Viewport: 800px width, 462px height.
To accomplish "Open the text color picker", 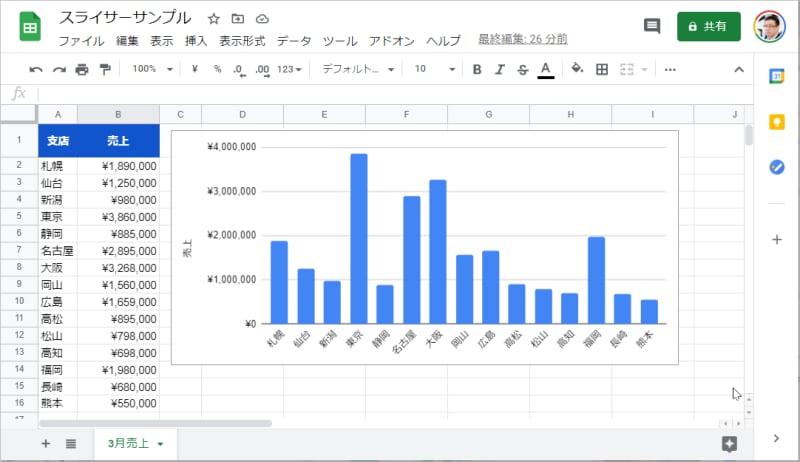I will [545, 70].
